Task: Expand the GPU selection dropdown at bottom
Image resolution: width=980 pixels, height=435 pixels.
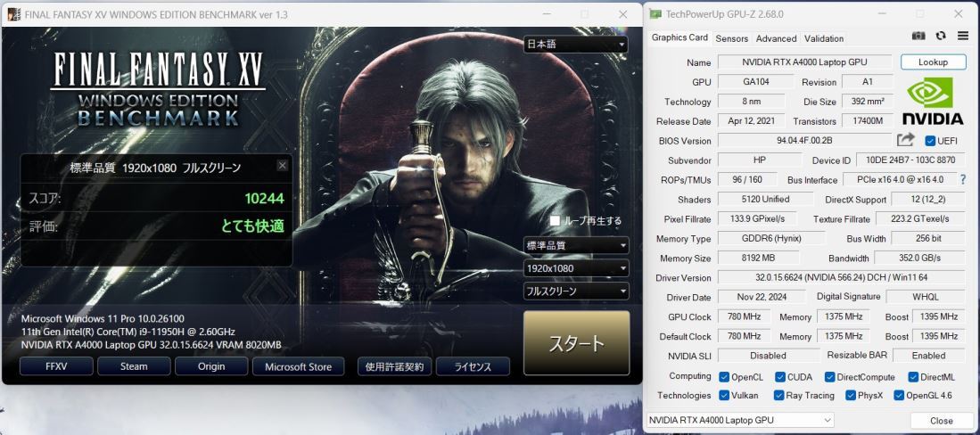Action: 740,420
